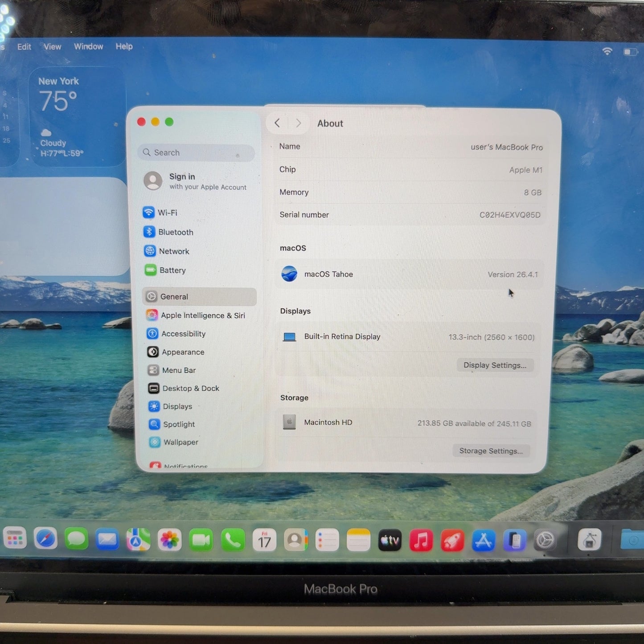Open Apple Intelligence & Siri settings

tap(199, 315)
